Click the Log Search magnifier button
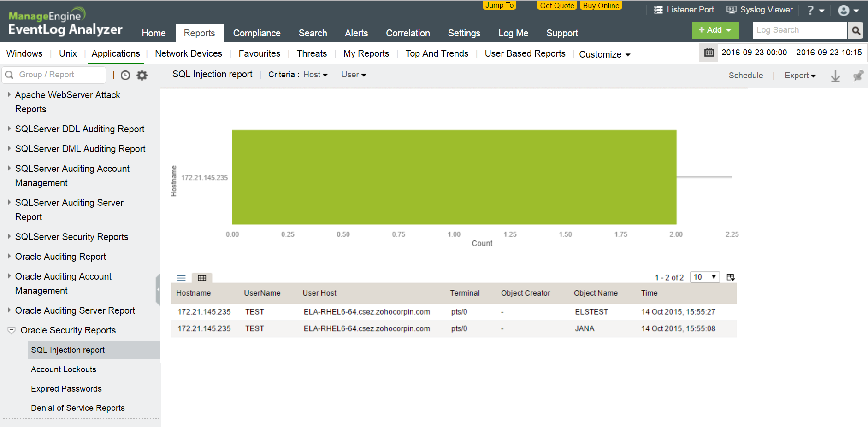This screenshot has width=868, height=427. 856,30
